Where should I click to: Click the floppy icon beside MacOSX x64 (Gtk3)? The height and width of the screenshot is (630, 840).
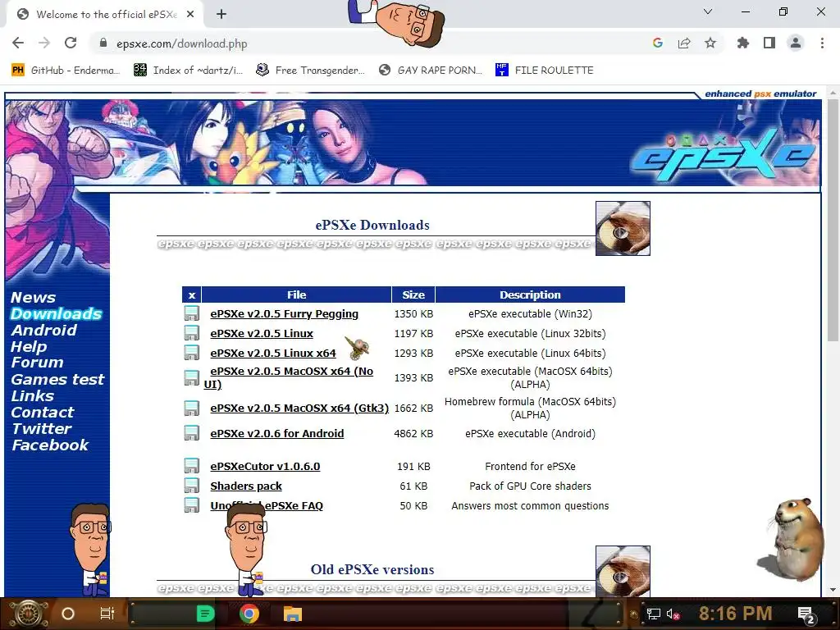[x=191, y=409]
